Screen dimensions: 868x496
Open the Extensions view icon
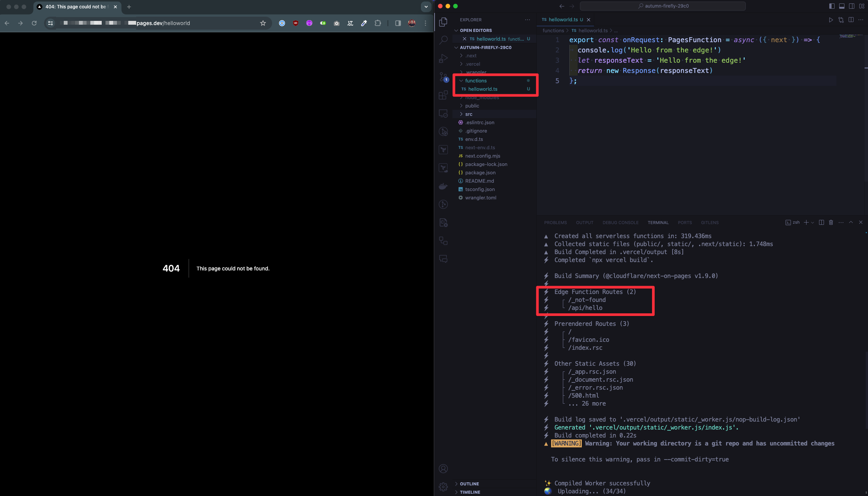tap(443, 95)
